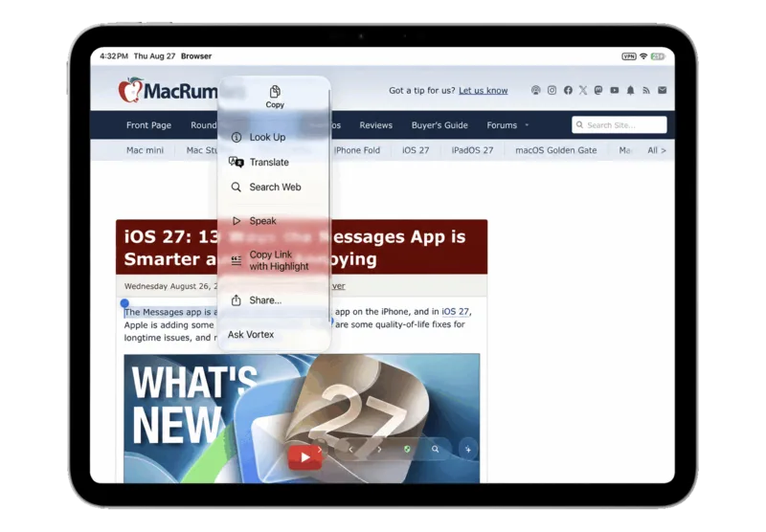Expand the All > topics list
Viewport: 766px width, 532px height.
coord(657,150)
